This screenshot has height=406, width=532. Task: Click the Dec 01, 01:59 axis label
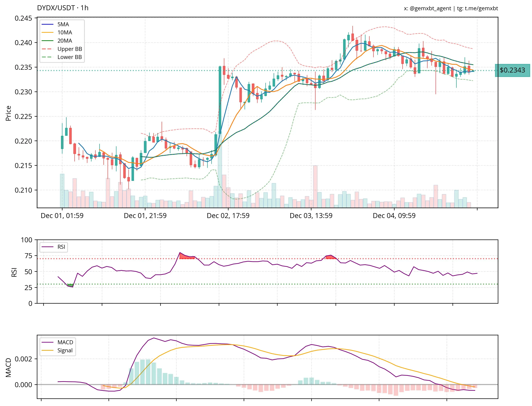coord(62,216)
